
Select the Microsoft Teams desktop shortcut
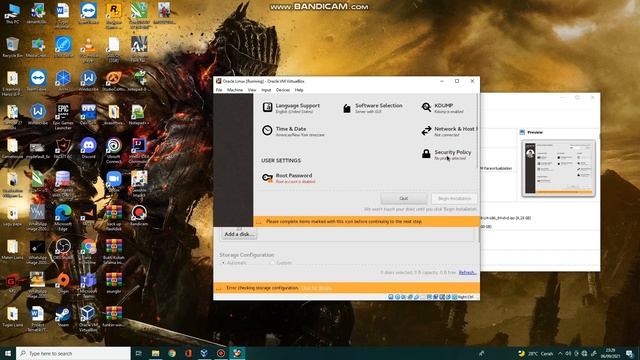(x=88, y=284)
